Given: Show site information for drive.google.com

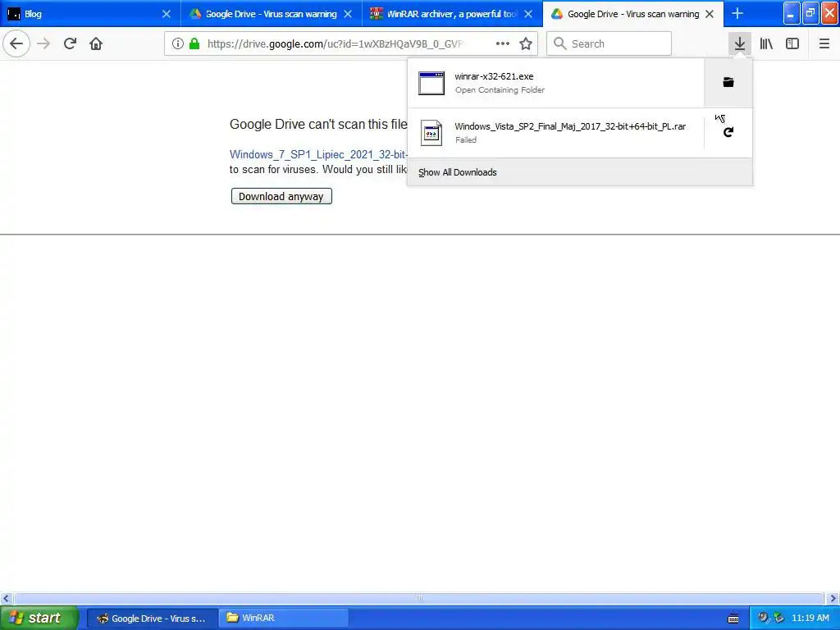Looking at the screenshot, I should point(178,43).
